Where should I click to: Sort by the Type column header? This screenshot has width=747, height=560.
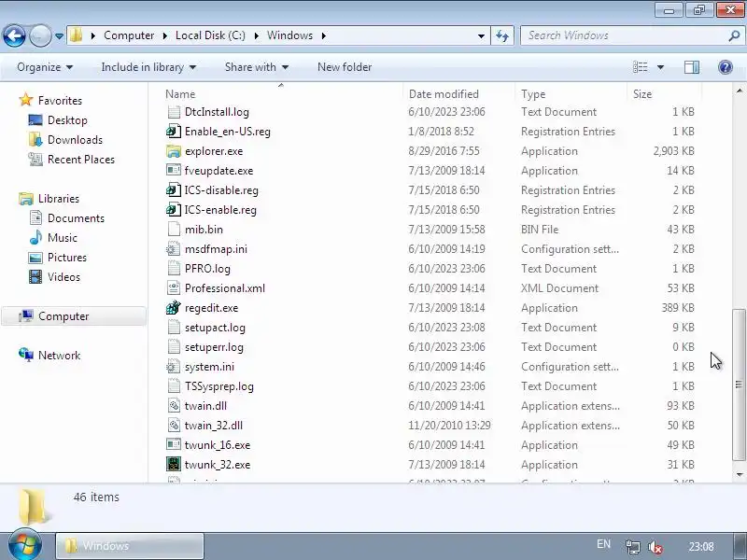pyautogui.click(x=571, y=94)
